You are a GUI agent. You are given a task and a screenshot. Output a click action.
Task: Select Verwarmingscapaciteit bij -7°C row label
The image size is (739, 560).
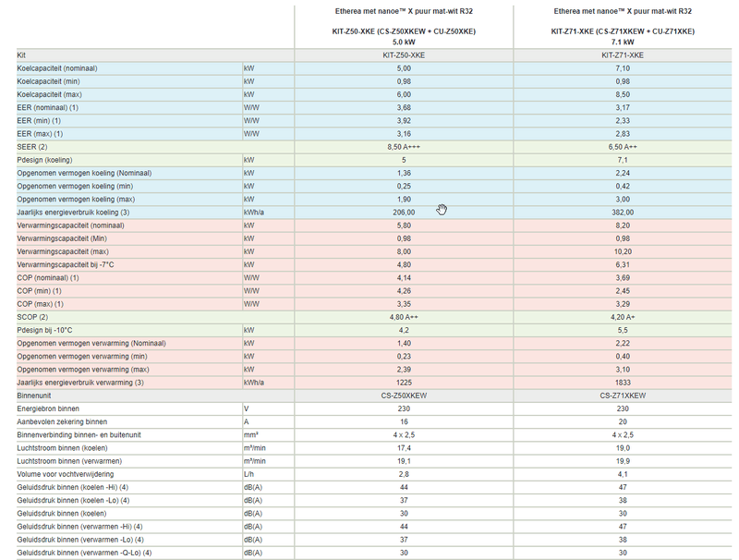66,264
